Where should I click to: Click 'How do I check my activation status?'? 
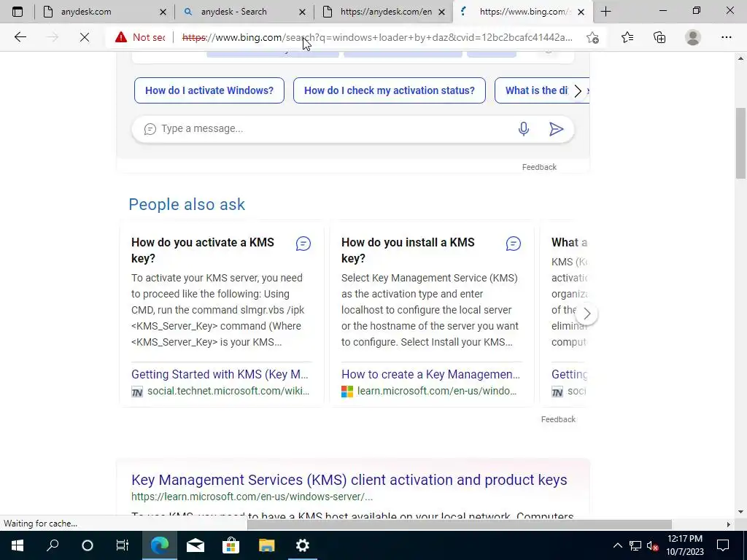(x=390, y=90)
